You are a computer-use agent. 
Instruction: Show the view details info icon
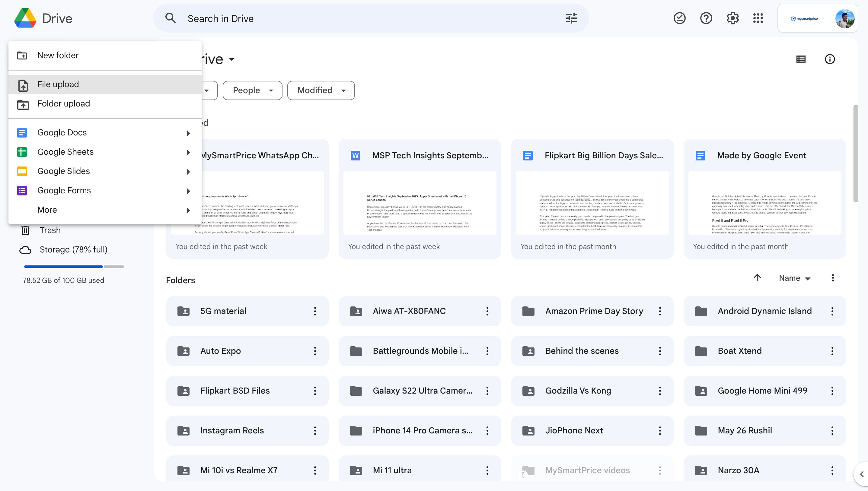830,59
